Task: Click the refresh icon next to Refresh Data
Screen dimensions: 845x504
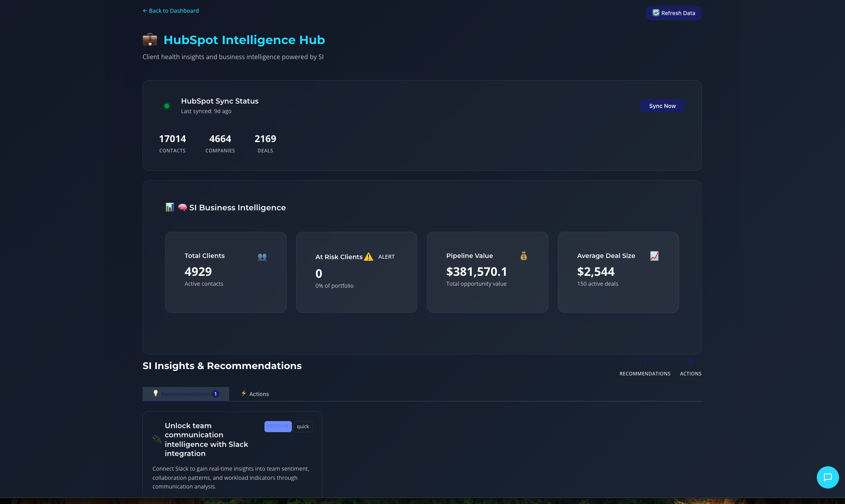Action: pyautogui.click(x=656, y=13)
